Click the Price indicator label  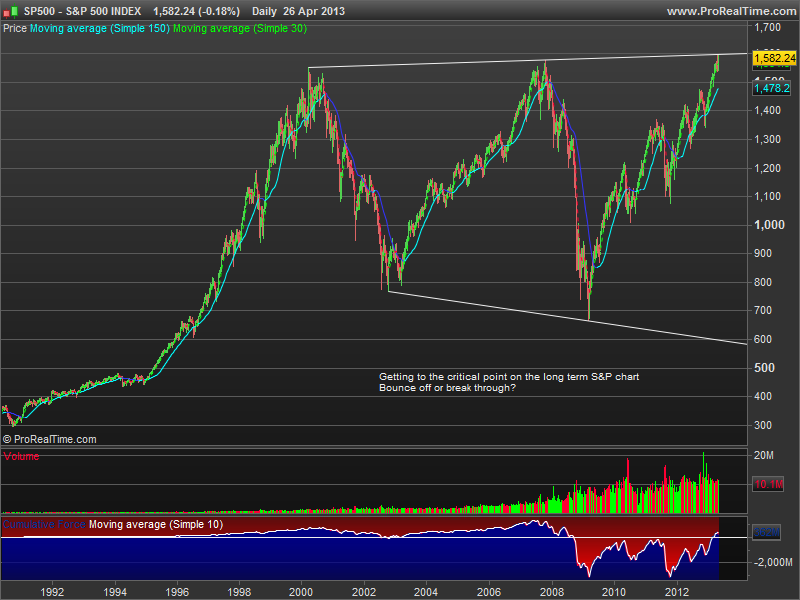(15, 28)
